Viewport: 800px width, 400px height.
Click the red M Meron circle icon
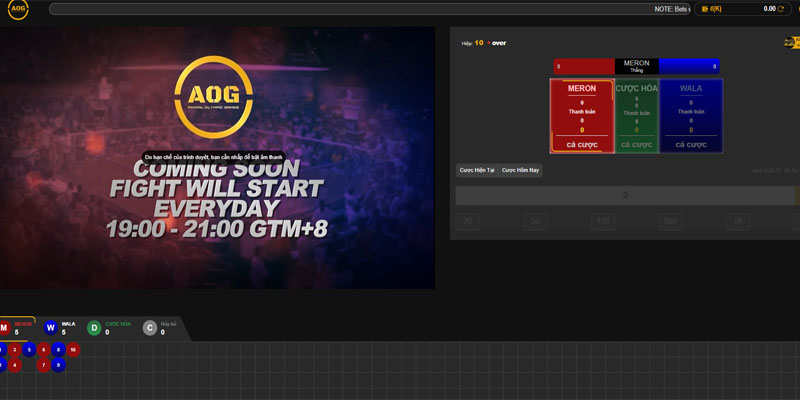[x=4, y=328]
